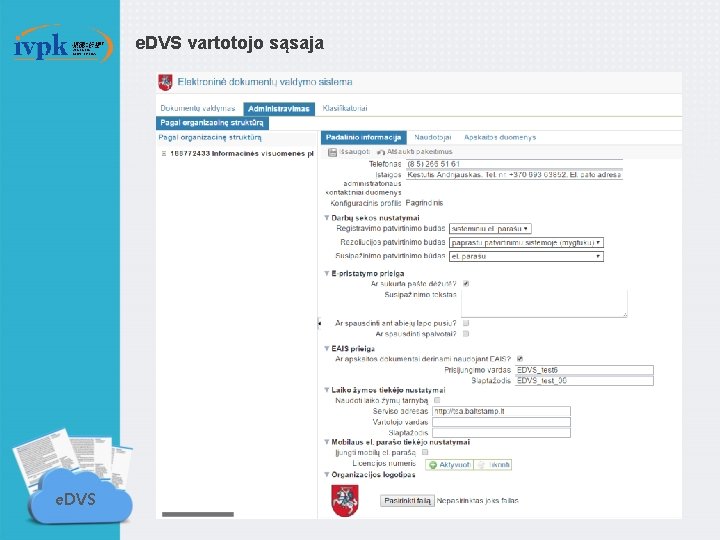Click the time stamp Vartotojo vardas field
Image resolution: width=720 pixels, height=540 pixels.
pyautogui.click(x=501, y=422)
